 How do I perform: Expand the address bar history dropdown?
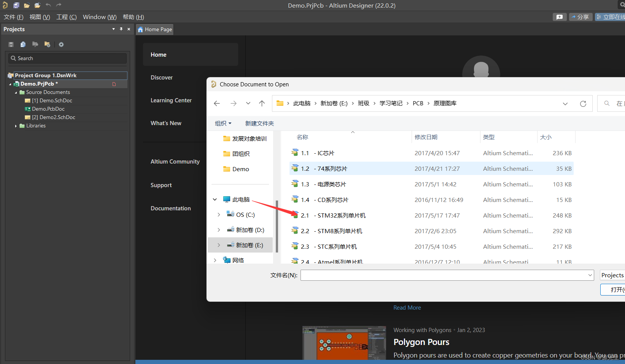coord(565,104)
